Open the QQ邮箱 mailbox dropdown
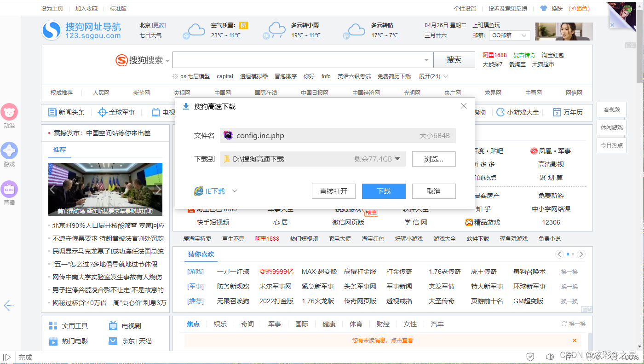This screenshot has width=644, height=364. [509, 35]
